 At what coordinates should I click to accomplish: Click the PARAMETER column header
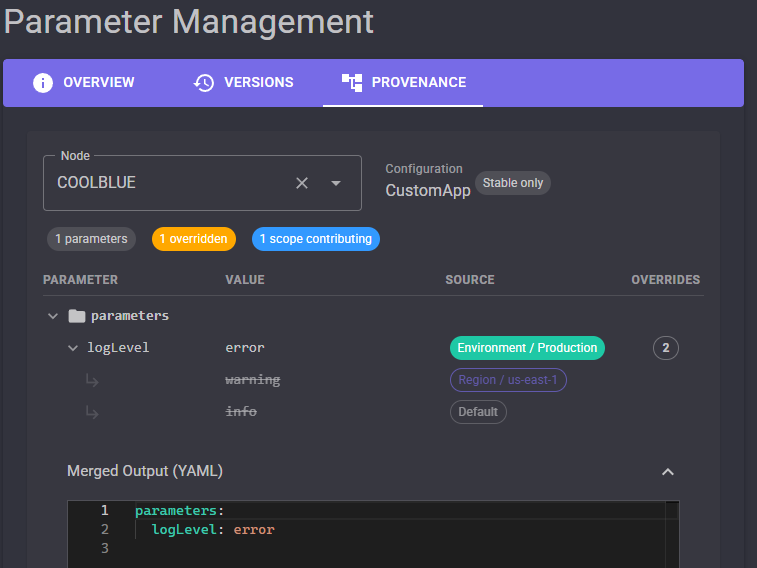pos(80,280)
